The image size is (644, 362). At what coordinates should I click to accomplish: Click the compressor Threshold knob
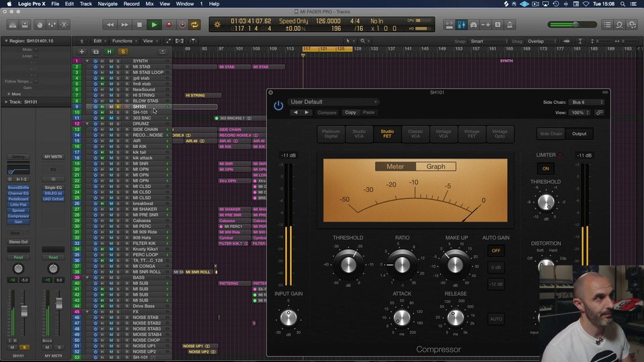[348, 265]
